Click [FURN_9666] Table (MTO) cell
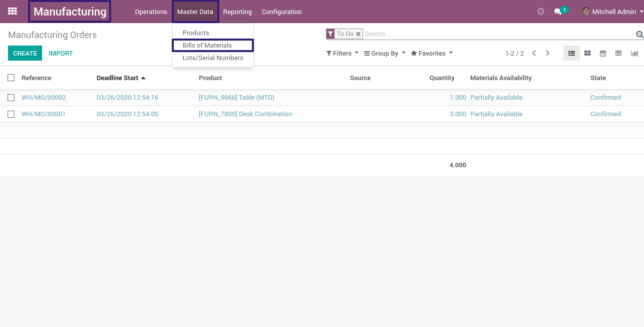This screenshot has height=327, width=644. [x=236, y=98]
